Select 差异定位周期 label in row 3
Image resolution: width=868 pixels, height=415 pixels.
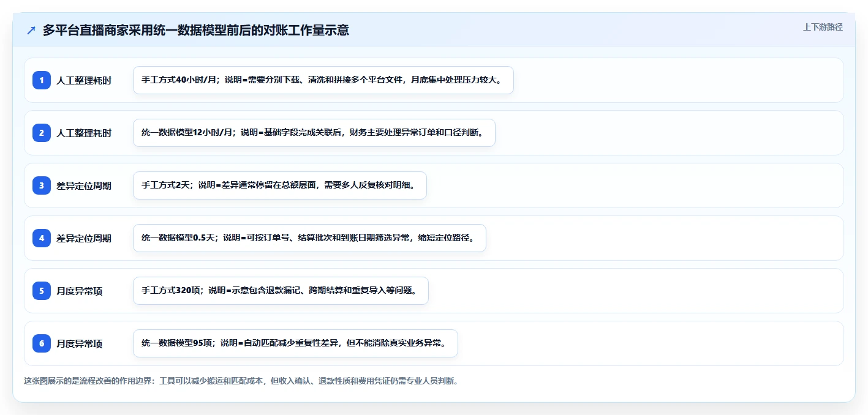pyautogui.click(x=84, y=185)
